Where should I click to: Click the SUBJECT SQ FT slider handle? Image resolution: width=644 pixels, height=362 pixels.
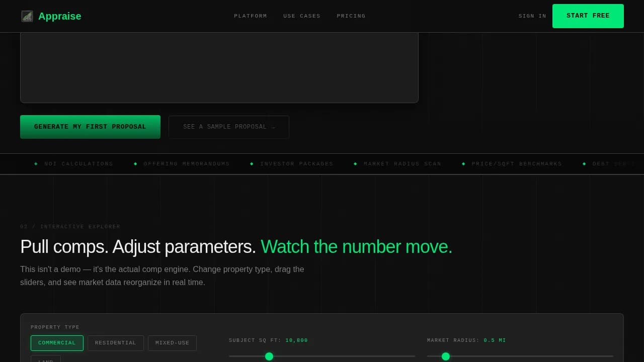coord(269,356)
